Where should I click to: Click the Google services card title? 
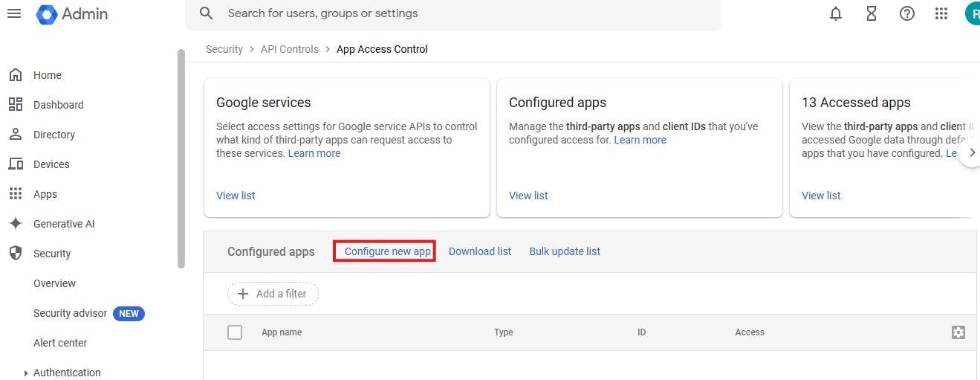point(264,103)
